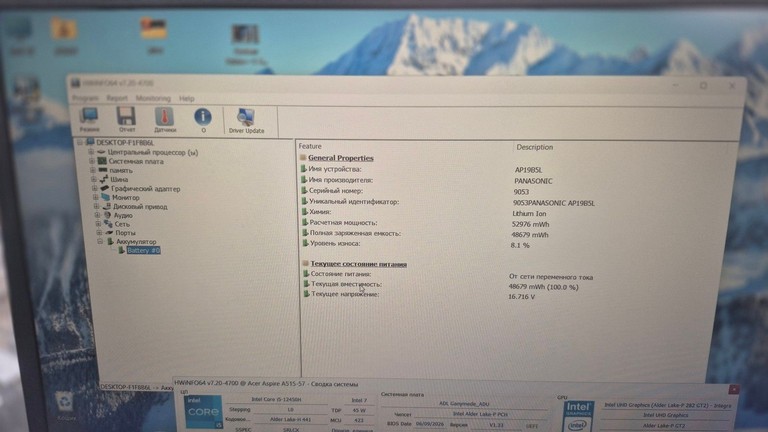Click the General Properties section heading
This screenshot has height=432, width=768.
coord(340,158)
